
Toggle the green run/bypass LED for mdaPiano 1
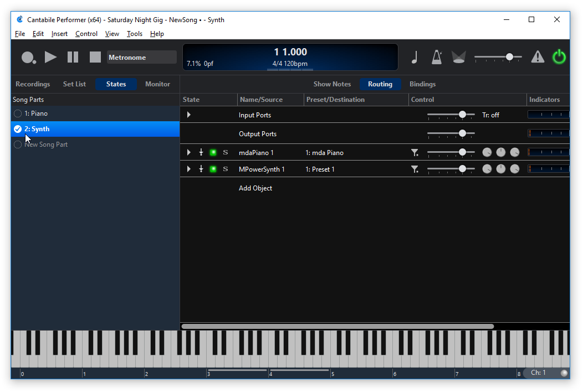tap(213, 152)
